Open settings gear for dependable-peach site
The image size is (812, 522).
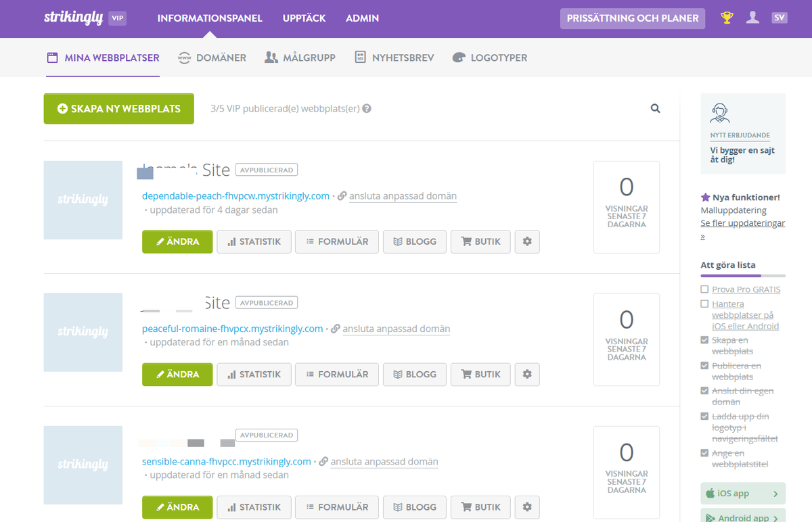(x=527, y=241)
